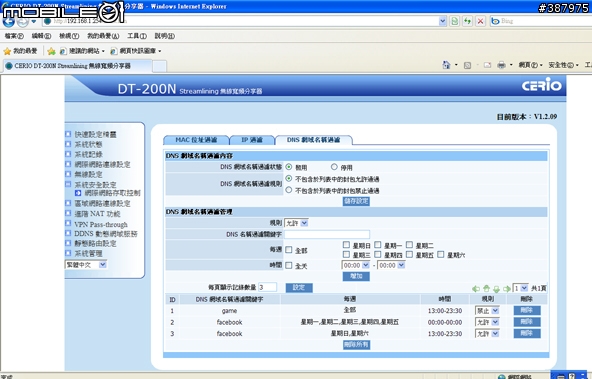Open the end time 00:00 dropdown
The image size is (592, 379).
pyautogui.click(x=391, y=265)
